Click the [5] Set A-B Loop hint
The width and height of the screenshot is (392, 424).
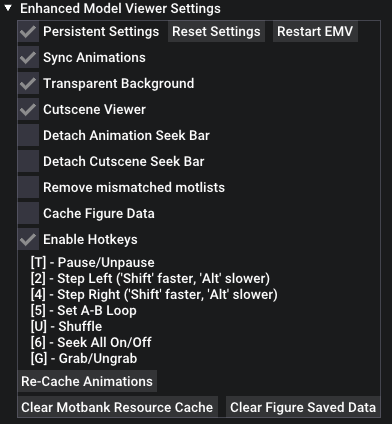84,311
